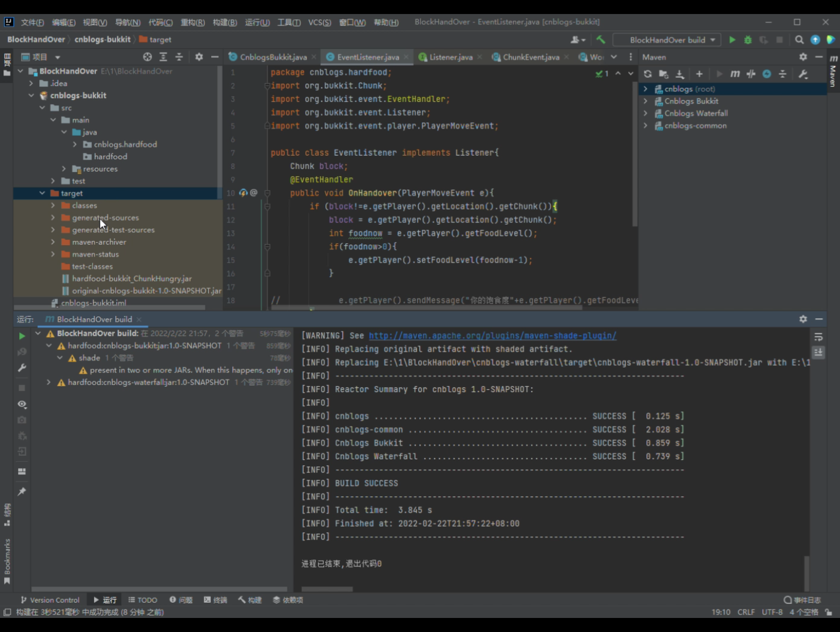Toggle Maven Offline Mode icon
The image size is (840, 632).
coord(751,74)
